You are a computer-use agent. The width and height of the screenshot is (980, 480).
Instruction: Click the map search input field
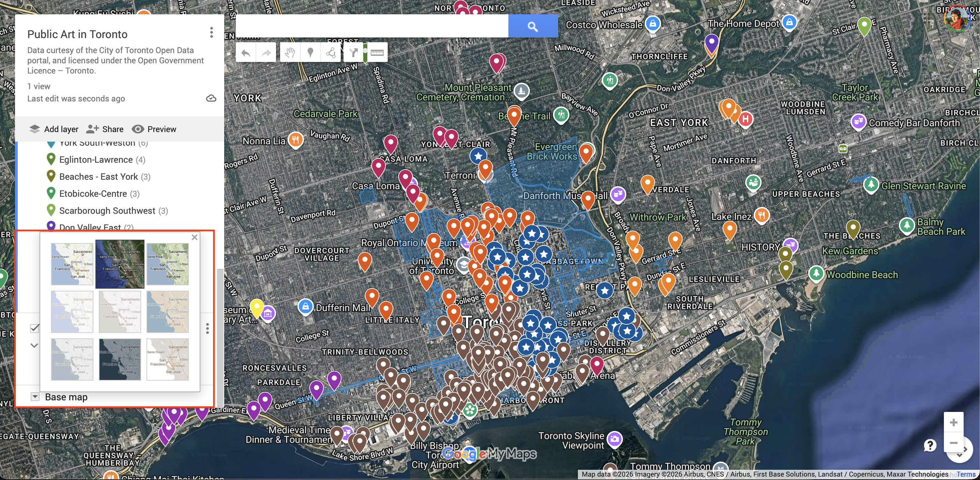(x=372, y=26)
